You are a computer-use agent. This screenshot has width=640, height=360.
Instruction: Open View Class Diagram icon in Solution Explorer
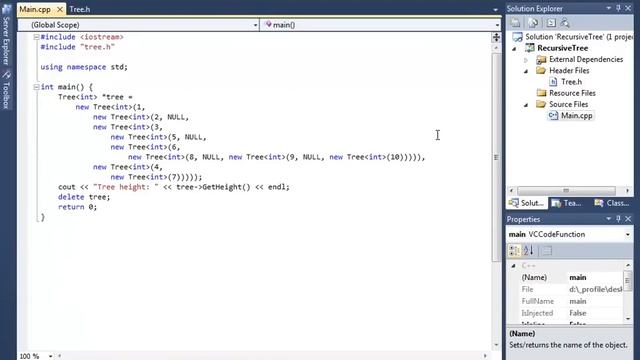(565, 23)
